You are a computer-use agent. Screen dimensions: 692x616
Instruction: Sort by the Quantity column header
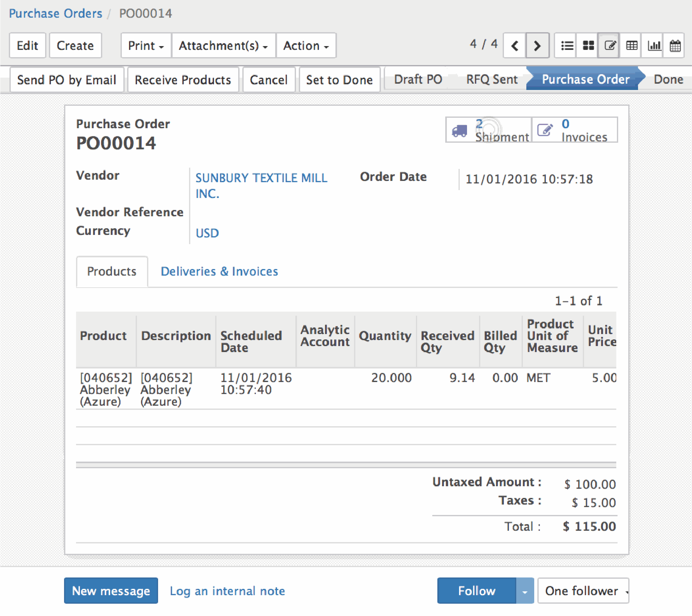[x=385, y=339]
